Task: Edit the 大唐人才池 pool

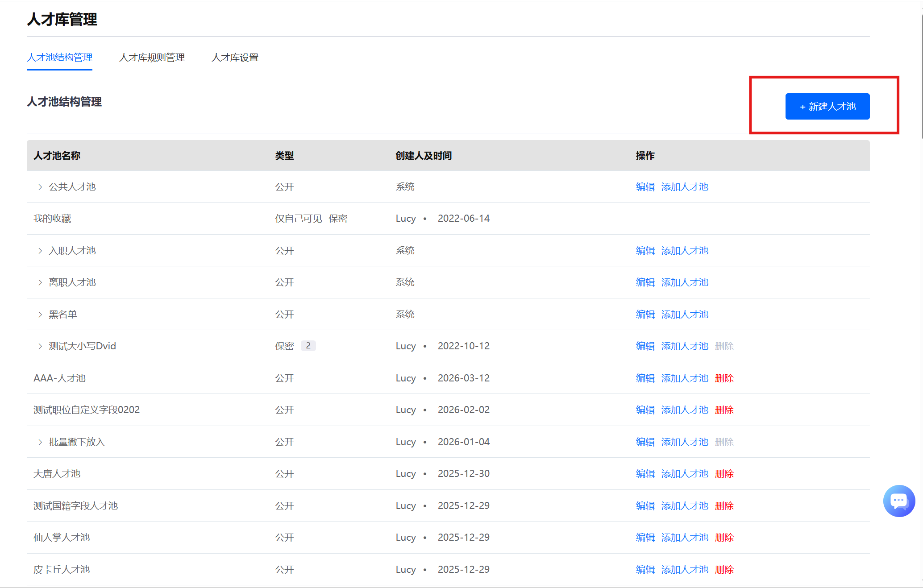Action: coord(645,474)
